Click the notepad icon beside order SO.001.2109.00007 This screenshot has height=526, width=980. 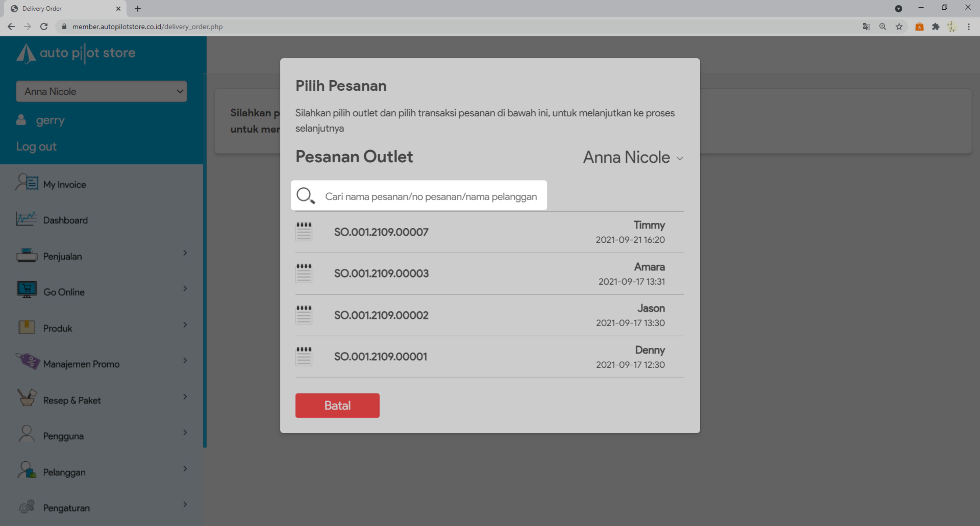tap(303, 232)
